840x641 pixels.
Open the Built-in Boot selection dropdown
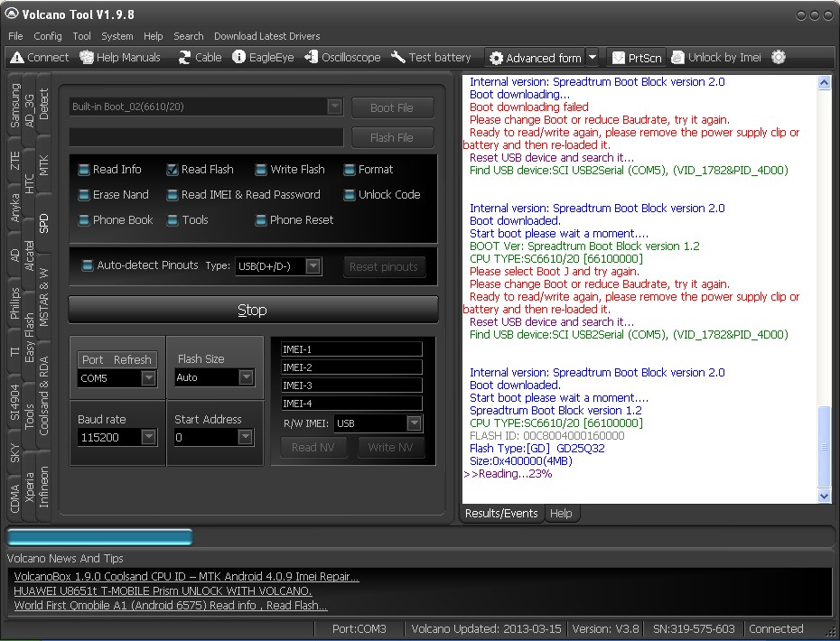pyautogui.click(x=334, y=107)
